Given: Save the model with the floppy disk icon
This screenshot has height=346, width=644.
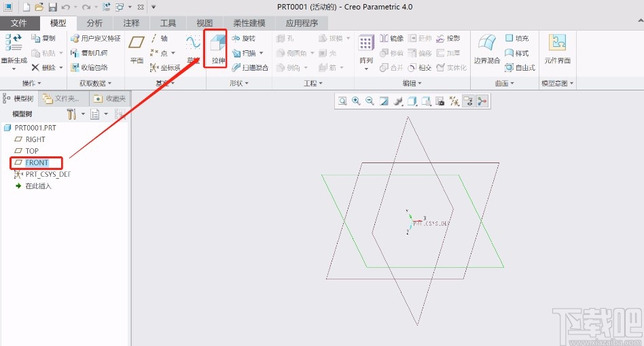Looking at the screenshot, I should 52,7.
